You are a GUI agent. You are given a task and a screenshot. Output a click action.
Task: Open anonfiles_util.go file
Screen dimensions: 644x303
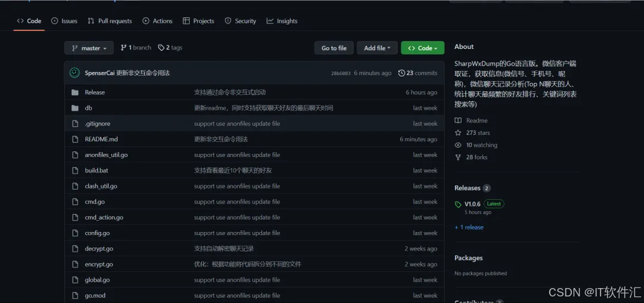point(106,155)
